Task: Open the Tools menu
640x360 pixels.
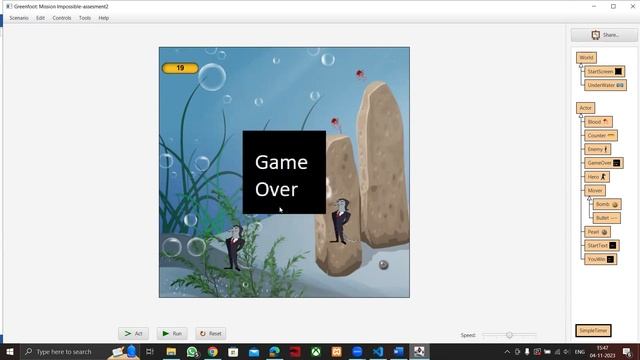Action: 85,18
